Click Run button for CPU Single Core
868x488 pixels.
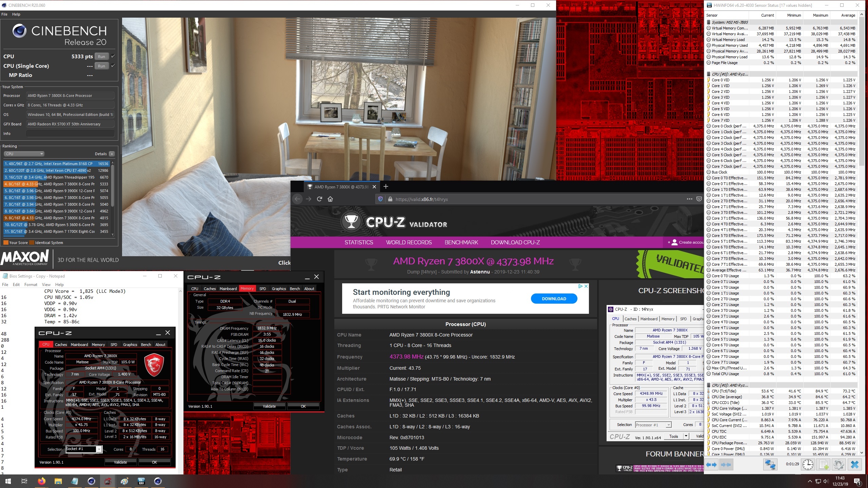tap(102, 66)
